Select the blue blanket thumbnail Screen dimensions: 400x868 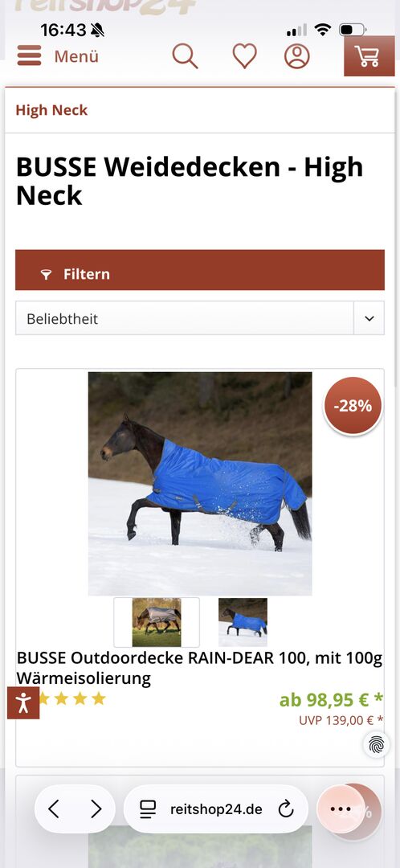(243, 622)
